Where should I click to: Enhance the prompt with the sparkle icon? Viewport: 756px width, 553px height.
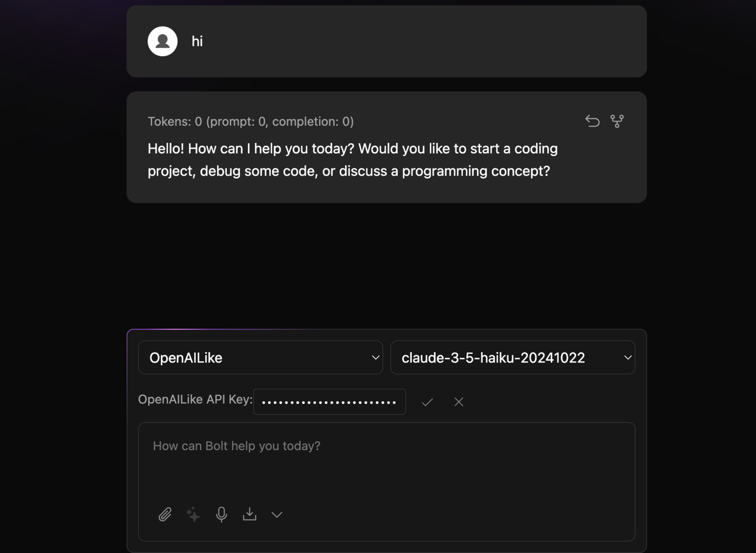[193, 514]
